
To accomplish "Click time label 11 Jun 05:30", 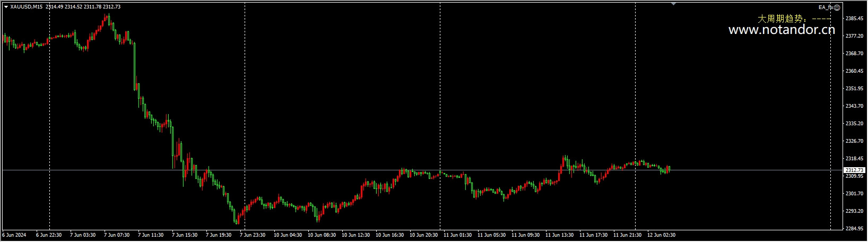I will point(491,235).
